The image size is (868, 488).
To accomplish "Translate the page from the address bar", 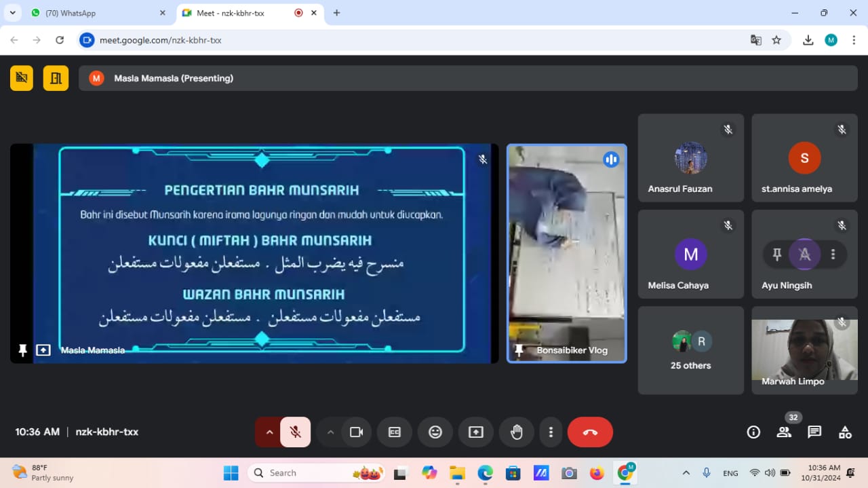I will coord(755,40).
